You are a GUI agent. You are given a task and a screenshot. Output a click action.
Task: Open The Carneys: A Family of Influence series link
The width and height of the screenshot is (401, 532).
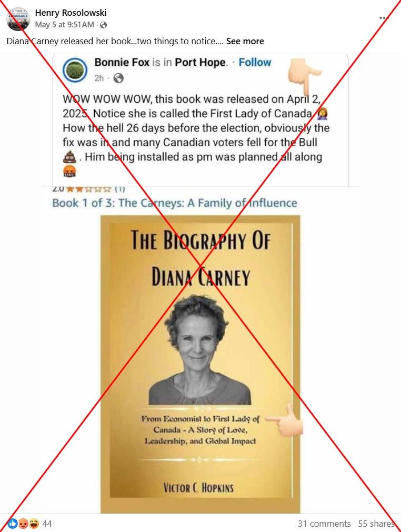175,203
